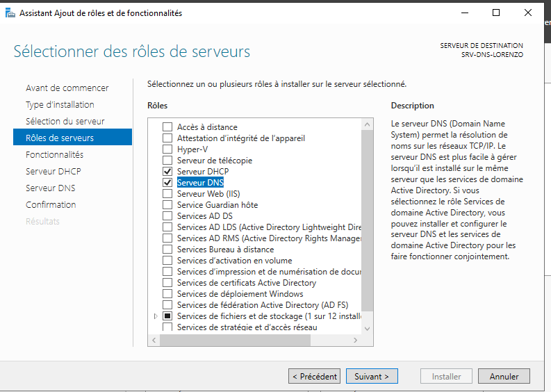Click the Suivant button
Image resolution: width=551 pixels, height=392 pixels.
[x=372, y=377]
